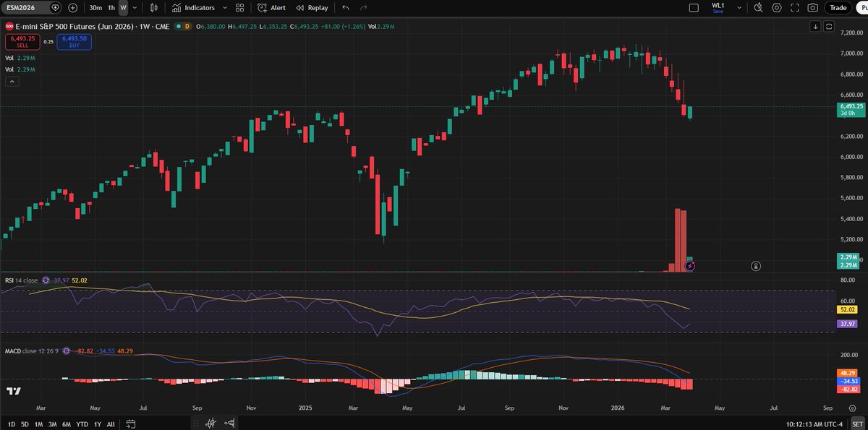Screen dimensions: 868x430
Task: Click the TradingView logo on chart
Action: (x=13, y=391)
